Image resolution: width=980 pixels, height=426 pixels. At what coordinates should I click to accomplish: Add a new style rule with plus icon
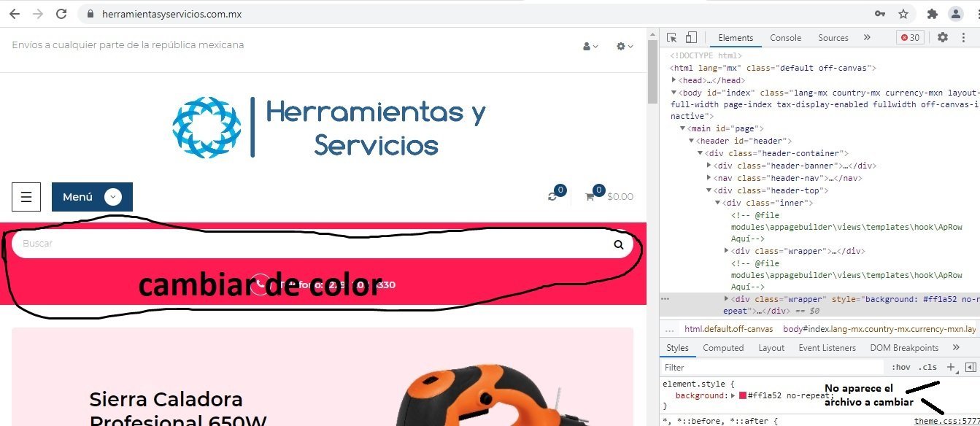coord(951,368)
